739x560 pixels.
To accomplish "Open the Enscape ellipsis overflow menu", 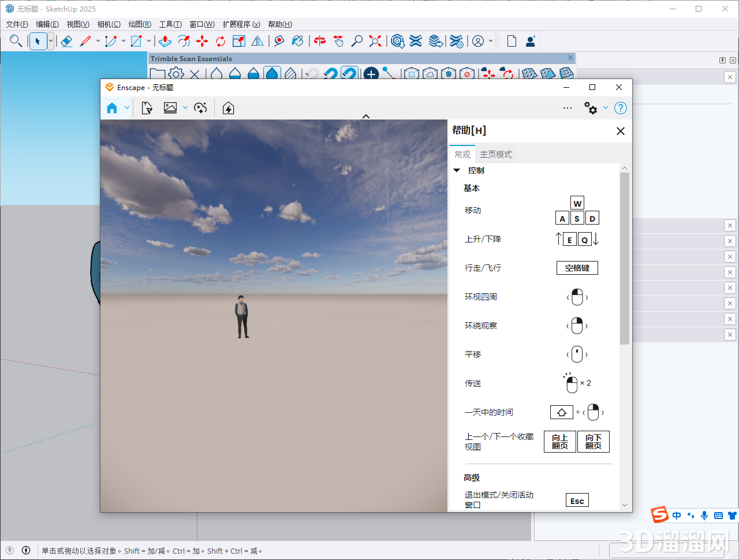I will click(x=567, y=108).
